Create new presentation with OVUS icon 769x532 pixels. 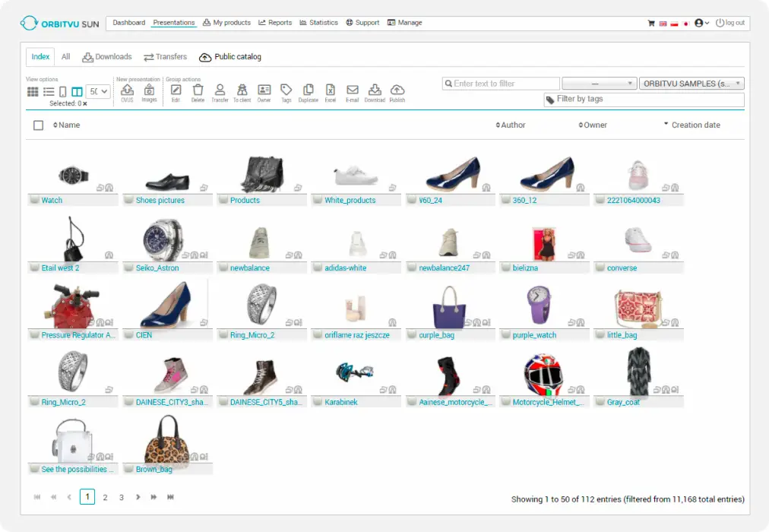127,90
